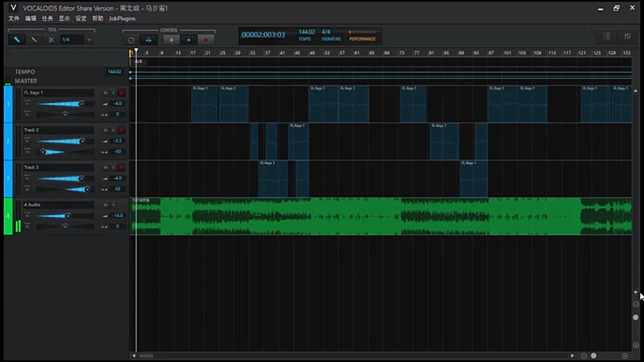644x362 pixels.
Task: Open the 设定 menu
Action: coord(81,19)
